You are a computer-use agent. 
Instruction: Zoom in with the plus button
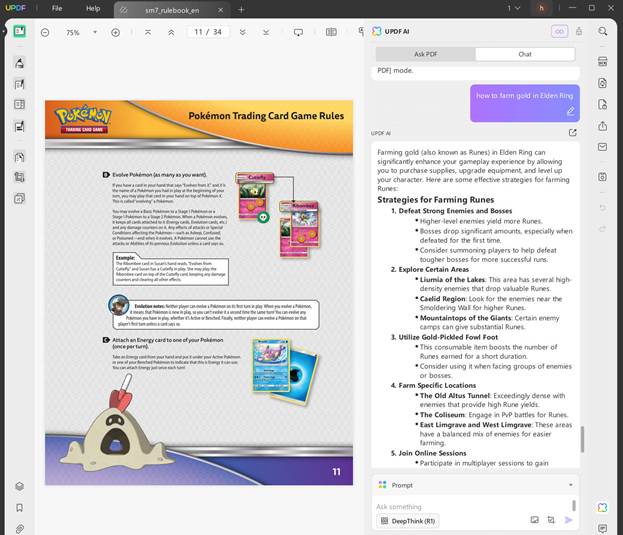[x=115, y=33]
